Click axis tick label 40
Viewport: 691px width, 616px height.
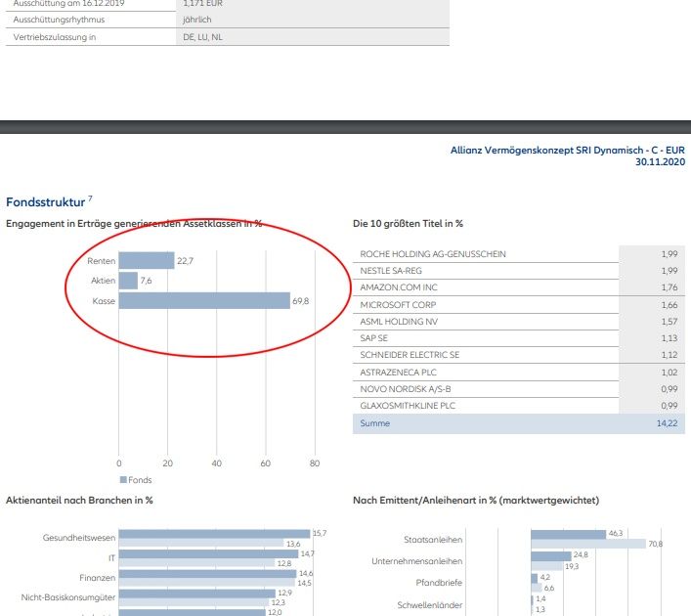(216, 463)
